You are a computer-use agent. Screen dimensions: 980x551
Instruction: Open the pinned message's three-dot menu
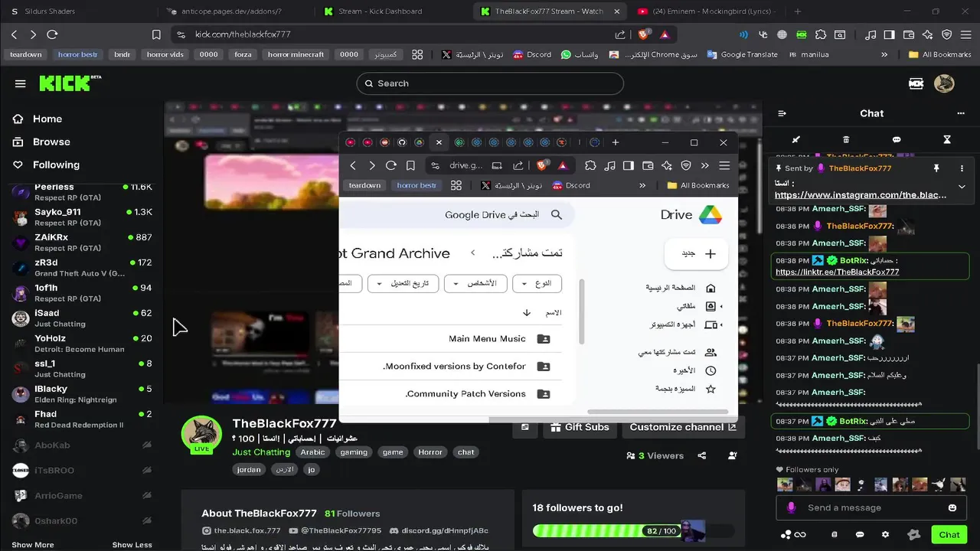click(x=962, y=168)
